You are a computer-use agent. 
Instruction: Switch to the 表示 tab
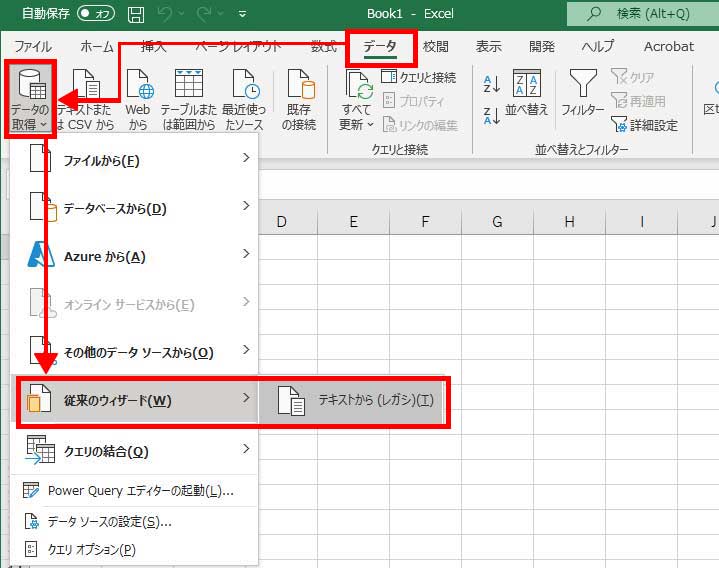tap(488, 46)
